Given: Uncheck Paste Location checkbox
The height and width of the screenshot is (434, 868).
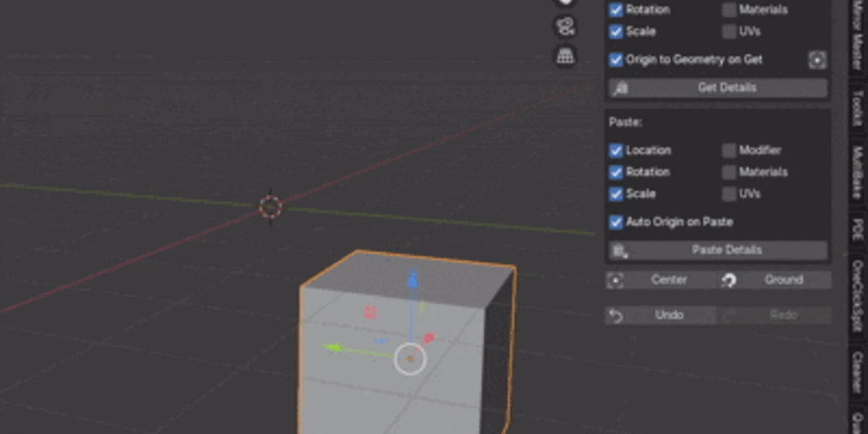Looking at the screenshot, I should [616, 150].
